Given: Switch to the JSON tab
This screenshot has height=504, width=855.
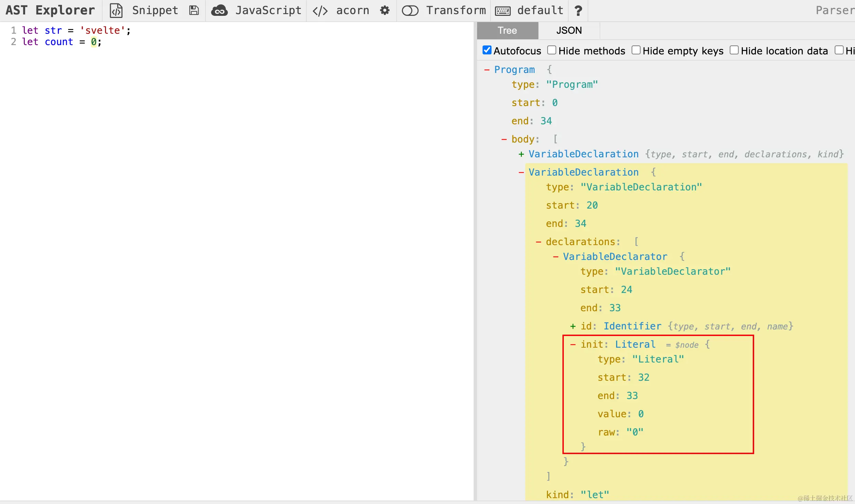Looking at the screenshot, I should [569, 31].
